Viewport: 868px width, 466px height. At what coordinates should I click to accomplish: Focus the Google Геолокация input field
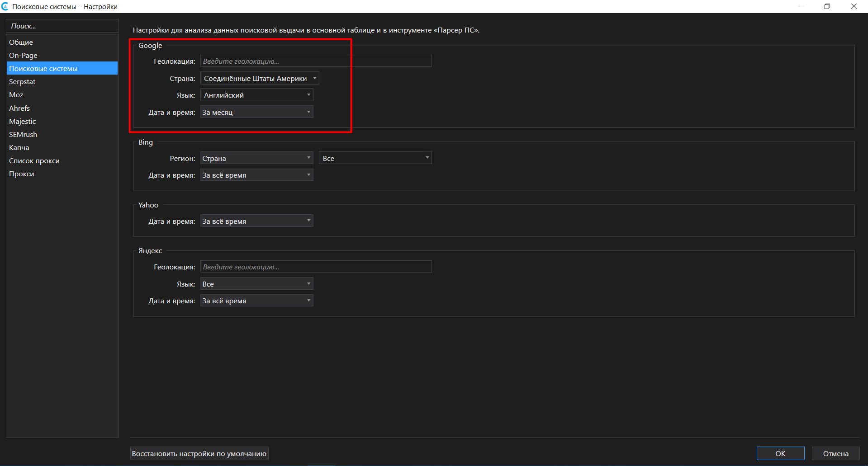[x=316, y=61]
